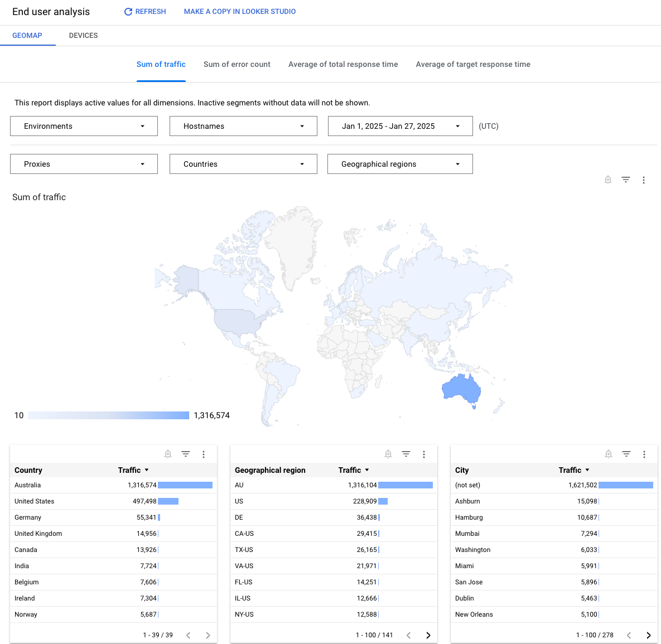This screenshot has width=661, height=644.
Task: Open the Environments dropdown
Action: (83, 126)
